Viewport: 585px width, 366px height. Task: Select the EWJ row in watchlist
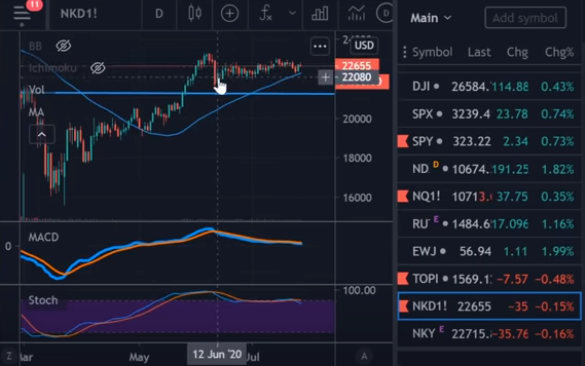pos(489,251)
